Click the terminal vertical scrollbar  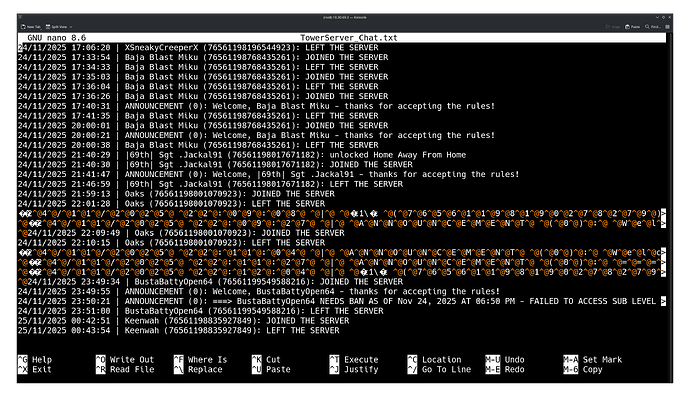[669, 207]
